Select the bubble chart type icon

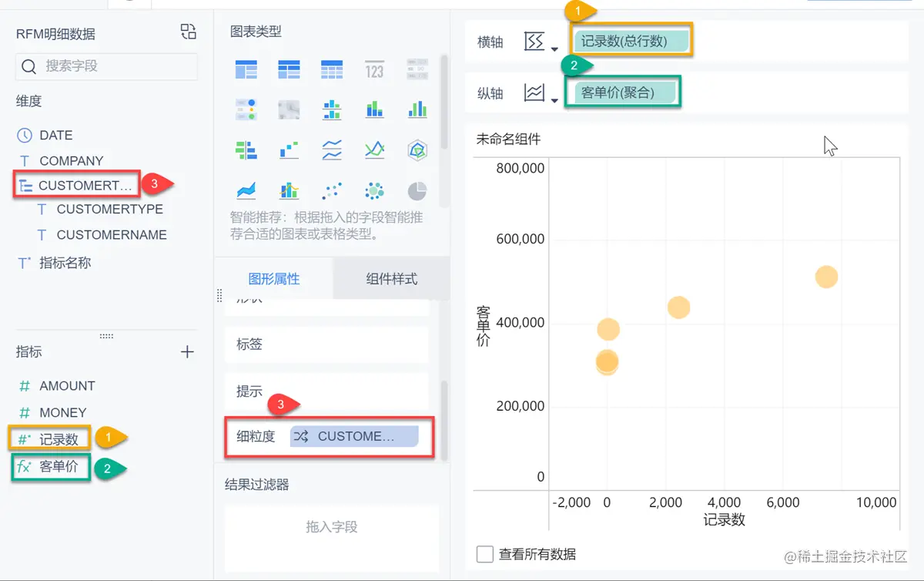coord(375,190)
